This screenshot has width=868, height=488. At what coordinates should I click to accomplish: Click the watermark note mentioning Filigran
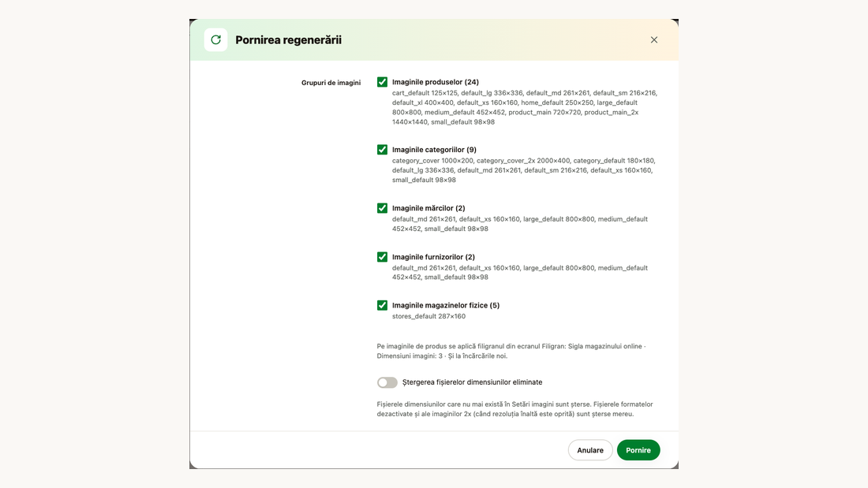[x=511, y=351]
